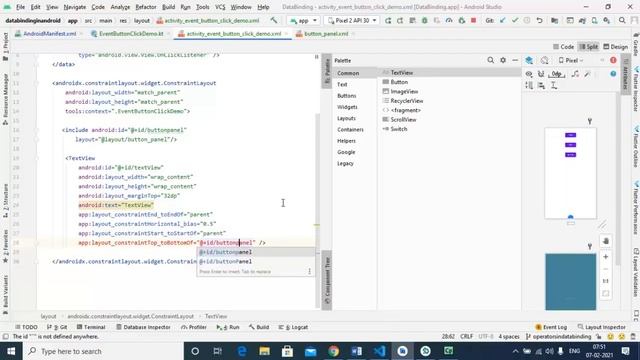Screen dimensions: 640x360
Task: Open File menu
Action: click(x=20, y=7)
